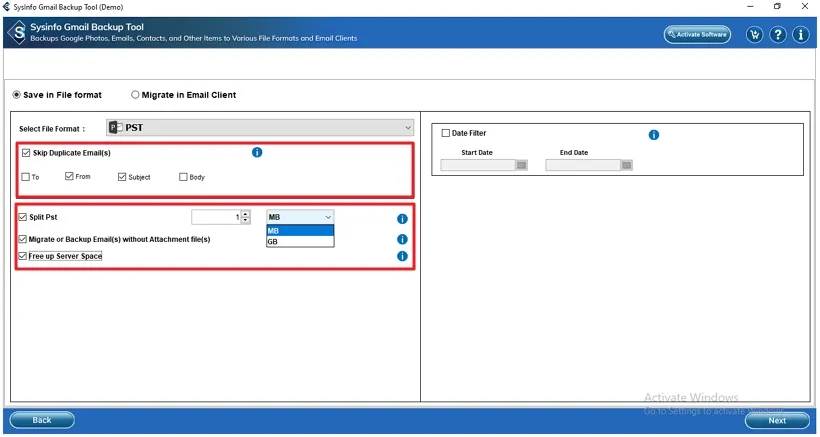Show info for backup without attachments option
Image resolution: width=820 pixels, height=437 pixels.
[x=402, y=239]
